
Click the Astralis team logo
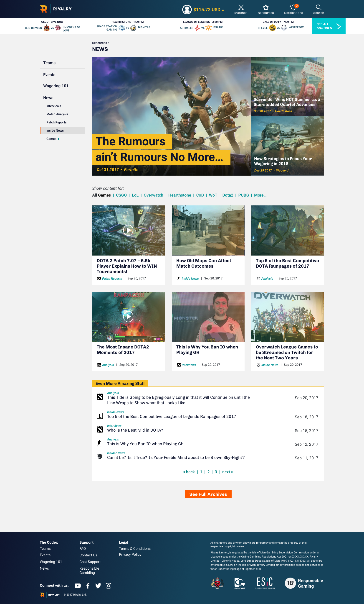tap(197, 28)
